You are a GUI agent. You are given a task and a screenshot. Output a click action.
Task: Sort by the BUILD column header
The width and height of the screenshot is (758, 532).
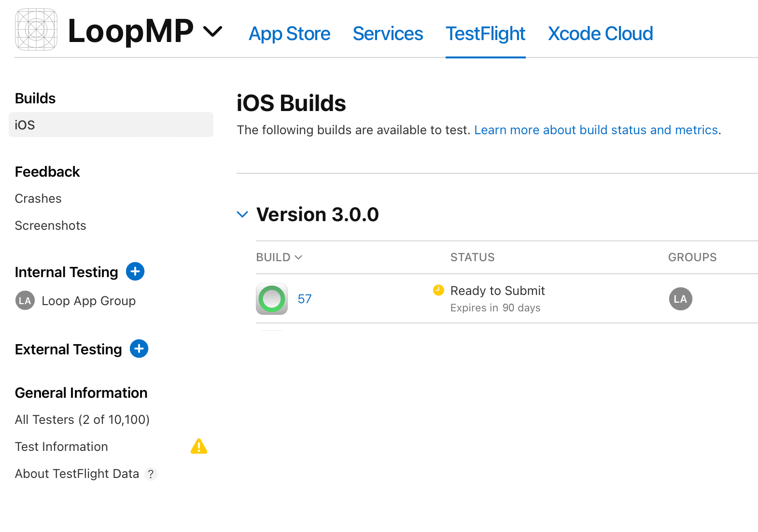[x=279, y=257]
